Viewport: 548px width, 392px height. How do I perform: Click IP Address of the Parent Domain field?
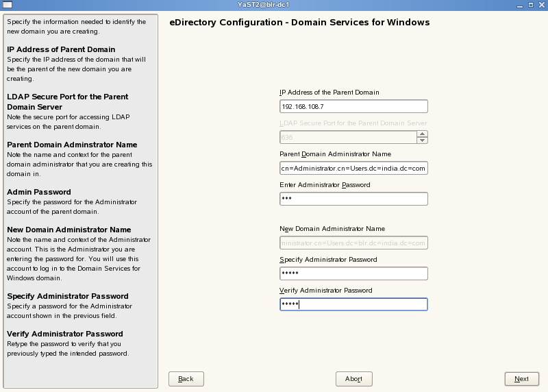(x=353, y=106)
